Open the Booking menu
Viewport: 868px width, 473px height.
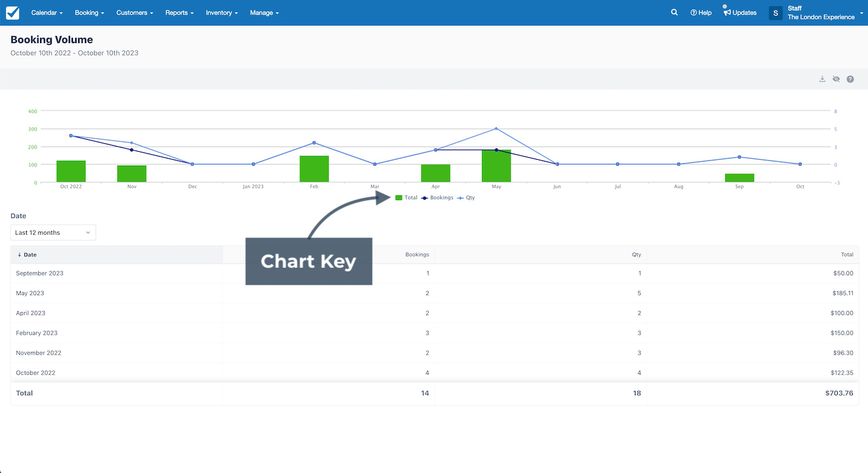[x=89, y=13]
